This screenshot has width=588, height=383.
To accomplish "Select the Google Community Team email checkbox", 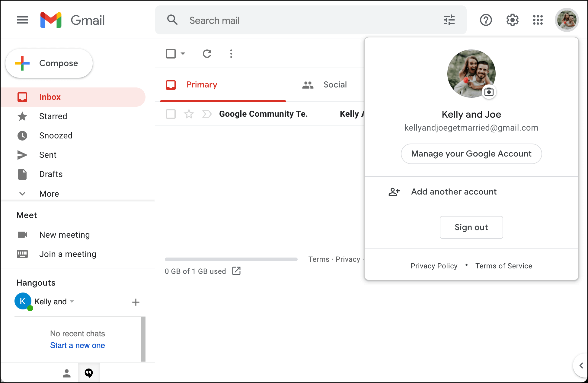I will 171,114.
